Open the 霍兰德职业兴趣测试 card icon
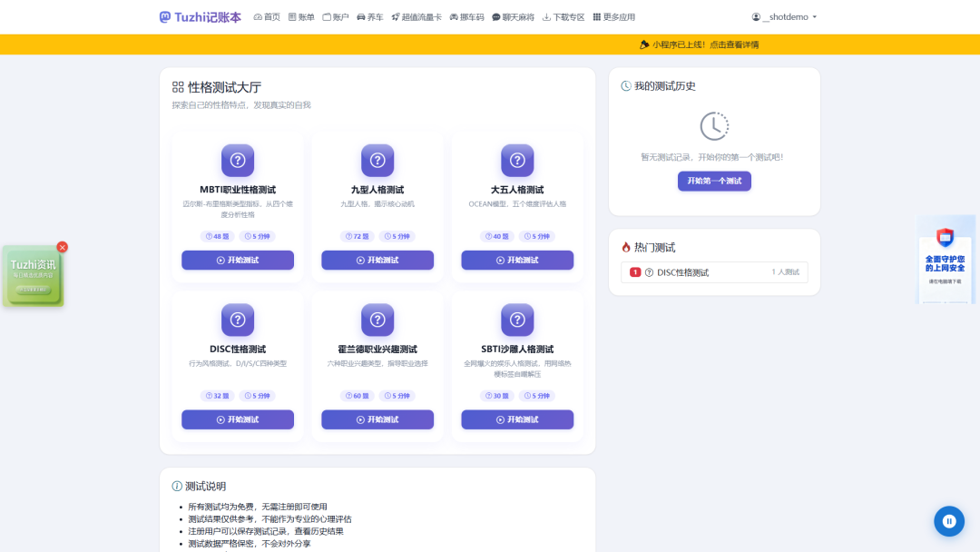Image resolution: width=980 pixels, height=552 pixels. [377, 320]
